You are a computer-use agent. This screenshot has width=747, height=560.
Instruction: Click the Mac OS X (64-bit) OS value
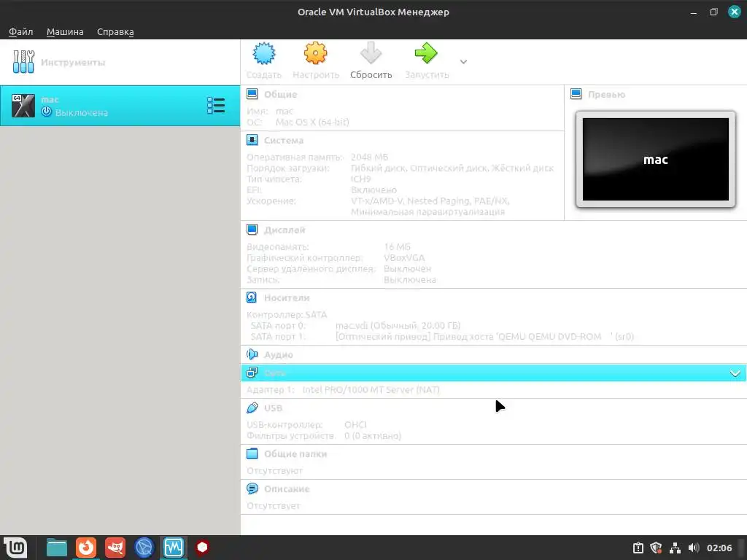pyautogui.click(x=312, y=122)
